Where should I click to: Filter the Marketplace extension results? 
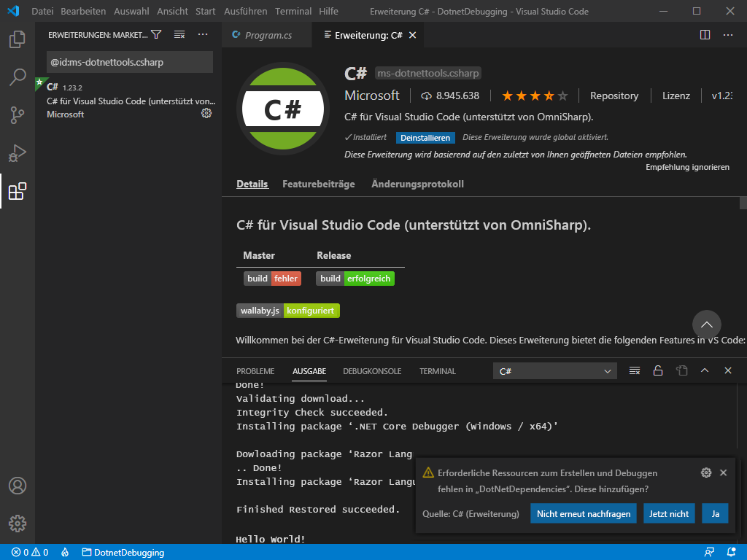(156, 34)
